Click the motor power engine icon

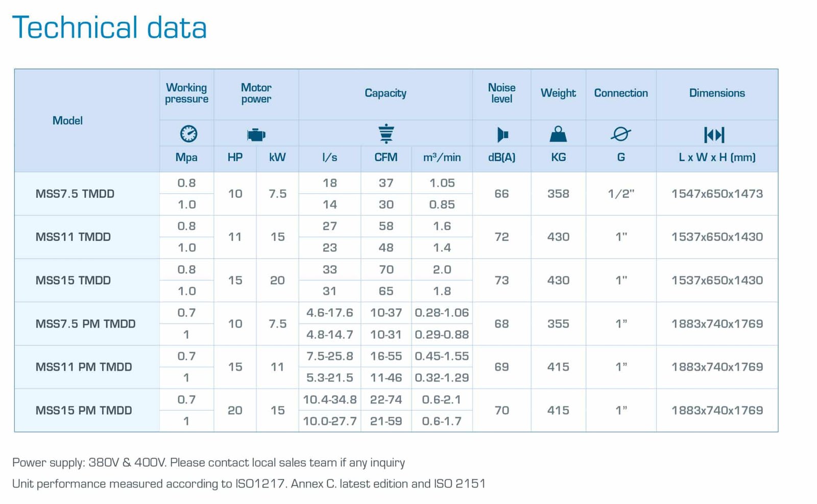[x=256, y=135]
